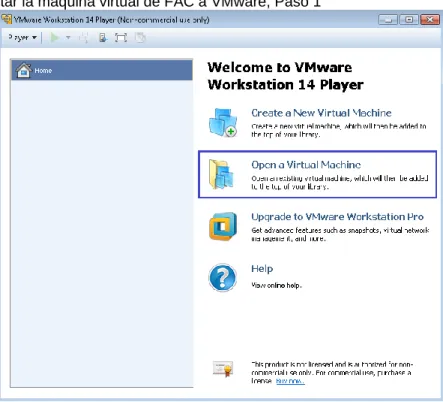Click the VMware Player title bar icon

[x=7, y=19]
